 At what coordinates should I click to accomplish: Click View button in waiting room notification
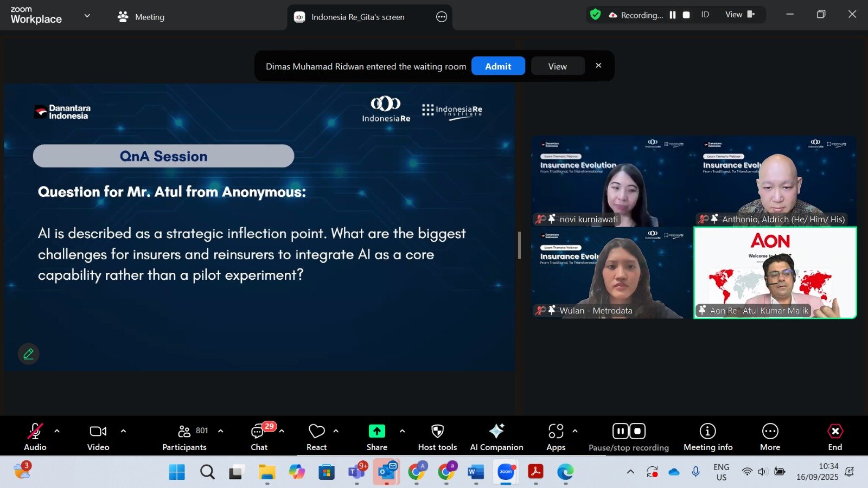tap(557, 66)
